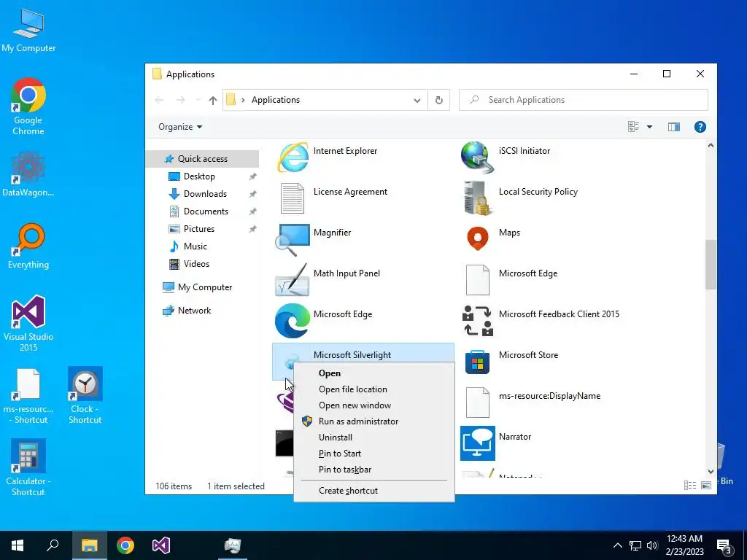Click the breadcrumb chevron before Applications

click(243, 100)
